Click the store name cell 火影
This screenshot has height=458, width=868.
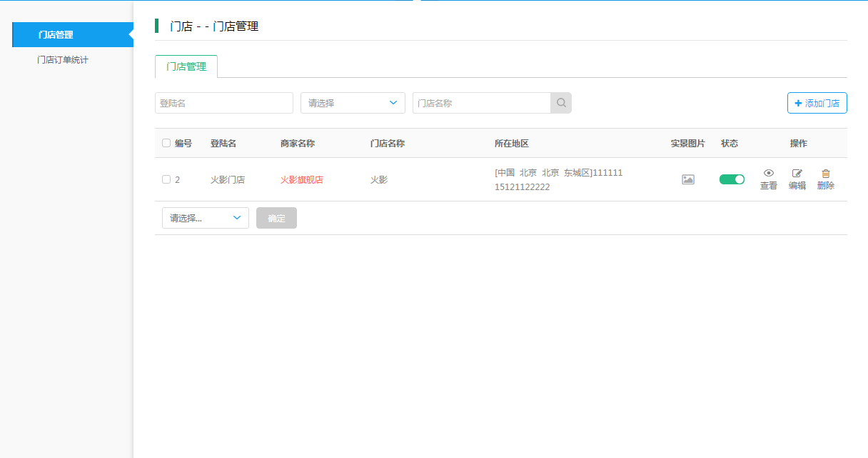[x=379, y=180]
